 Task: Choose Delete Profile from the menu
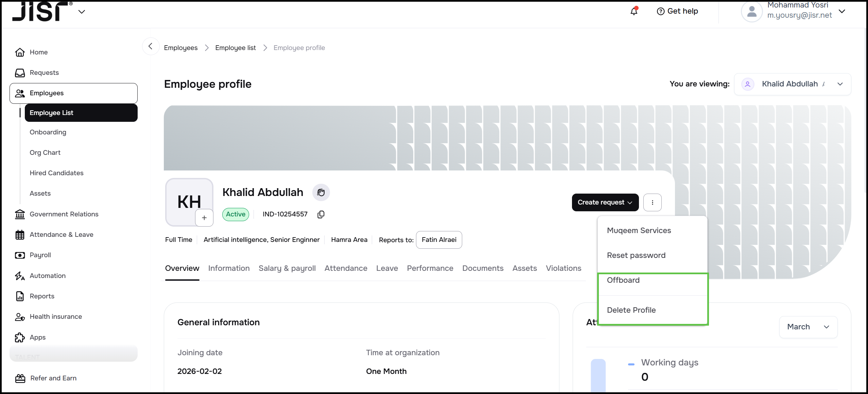point(631,310)
